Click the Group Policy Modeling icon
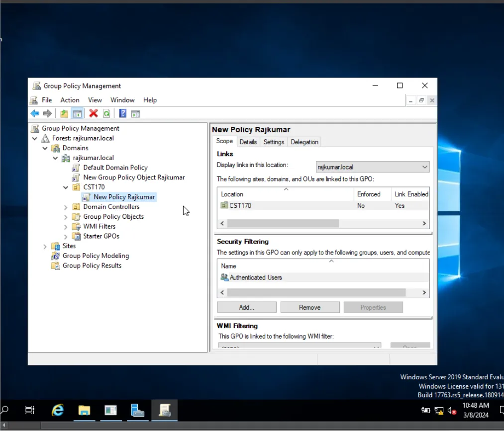This screenshot has width=504, height=431. [55, 256]
